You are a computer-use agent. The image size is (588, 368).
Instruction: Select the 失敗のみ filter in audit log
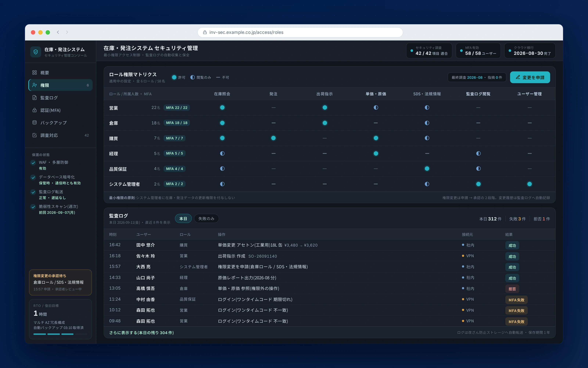tap(206, 219)
